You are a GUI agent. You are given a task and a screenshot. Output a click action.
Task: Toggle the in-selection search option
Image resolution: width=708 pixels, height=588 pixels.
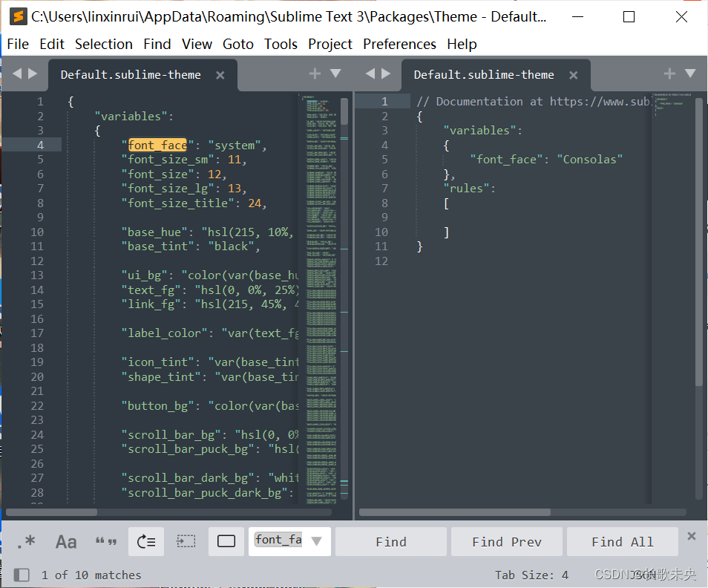point(186,541)
